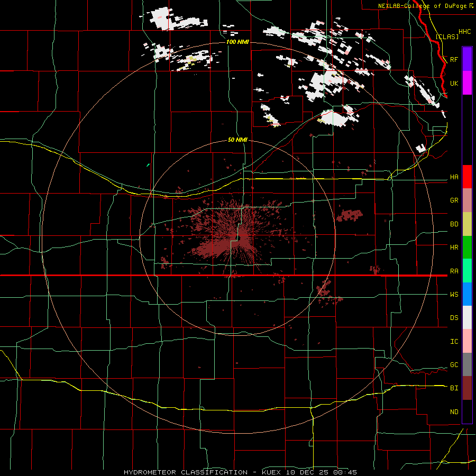Click the gray GC legend swatch
Screen dimensions: 476x476
[x=467, y=364]
